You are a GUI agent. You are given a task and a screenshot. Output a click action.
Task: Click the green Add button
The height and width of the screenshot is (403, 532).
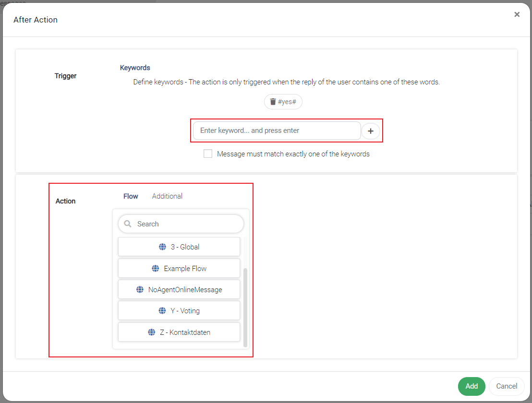pos(472,386)
